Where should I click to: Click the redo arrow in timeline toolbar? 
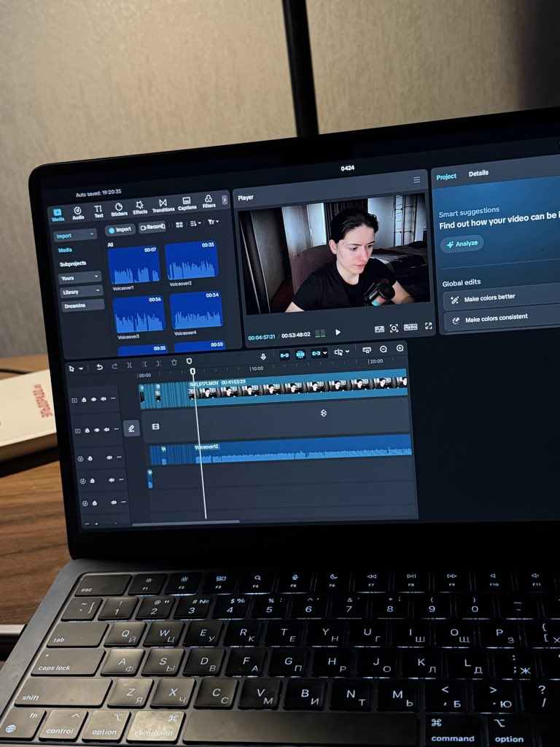[x=114, y=365]
